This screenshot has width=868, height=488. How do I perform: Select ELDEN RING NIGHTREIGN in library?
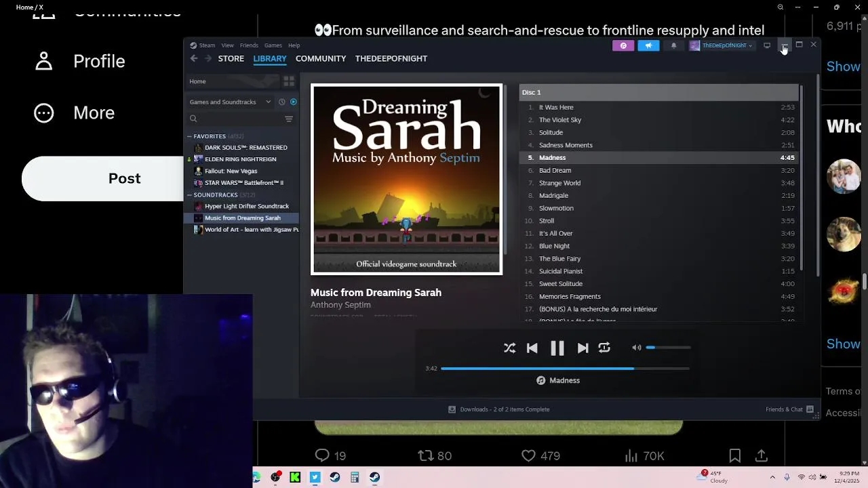[241, 159]
